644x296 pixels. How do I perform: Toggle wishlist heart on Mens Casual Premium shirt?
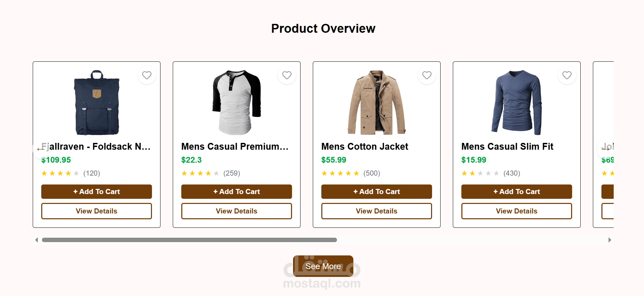(287, 75)
